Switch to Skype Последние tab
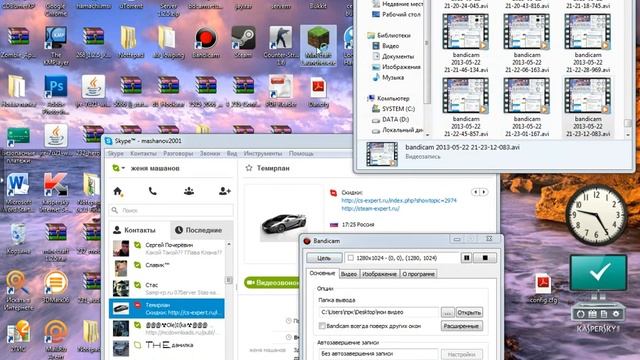 click(202, 230)
